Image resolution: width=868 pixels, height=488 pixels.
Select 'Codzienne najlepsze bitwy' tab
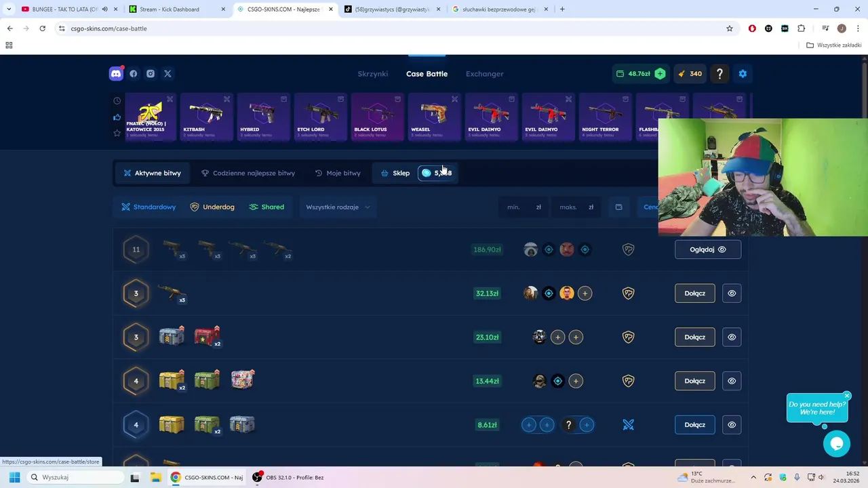[248, 173]
